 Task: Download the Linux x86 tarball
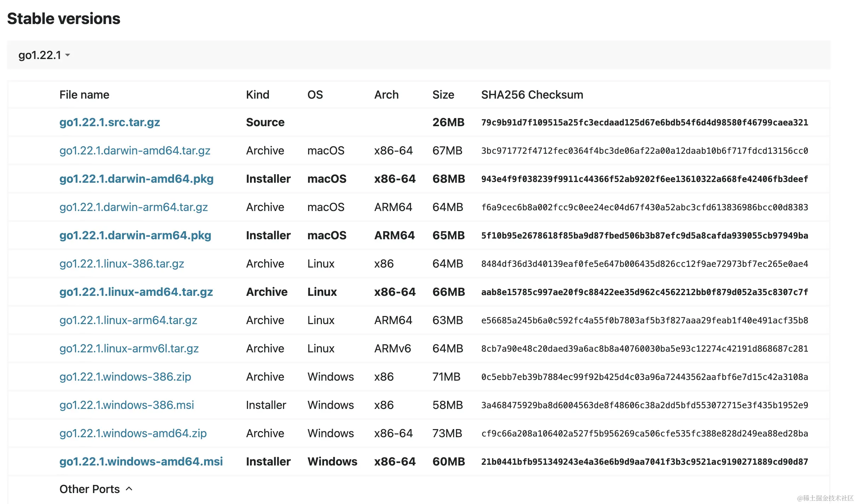click(x=122, y=264)
